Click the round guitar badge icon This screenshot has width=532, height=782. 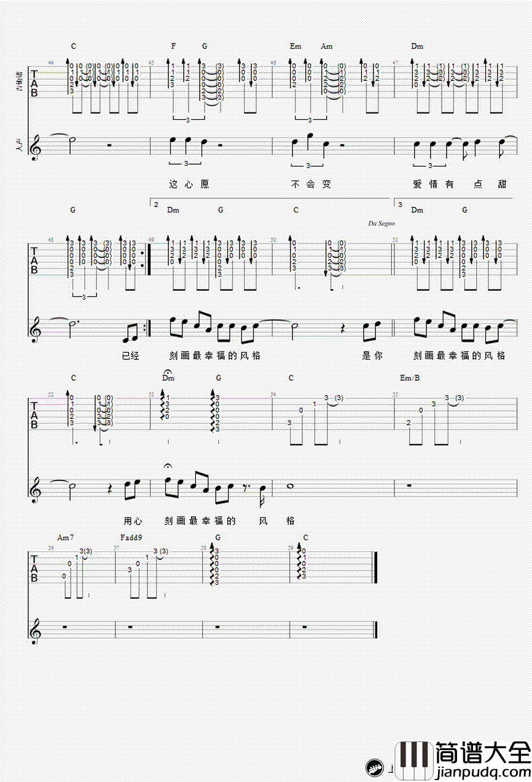374,768
